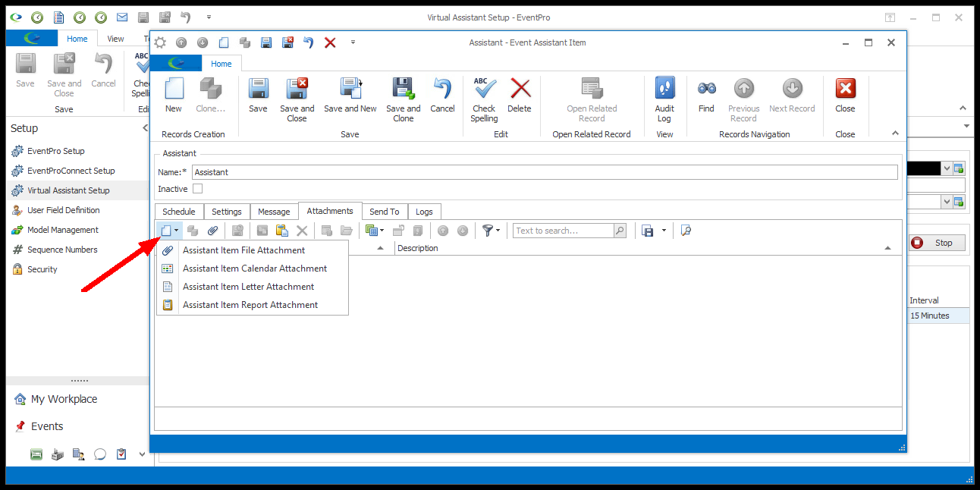Click the find-in-document icon at the toolbar end
This screenshot has width=980, height=490.
click(x=686, y=231)
